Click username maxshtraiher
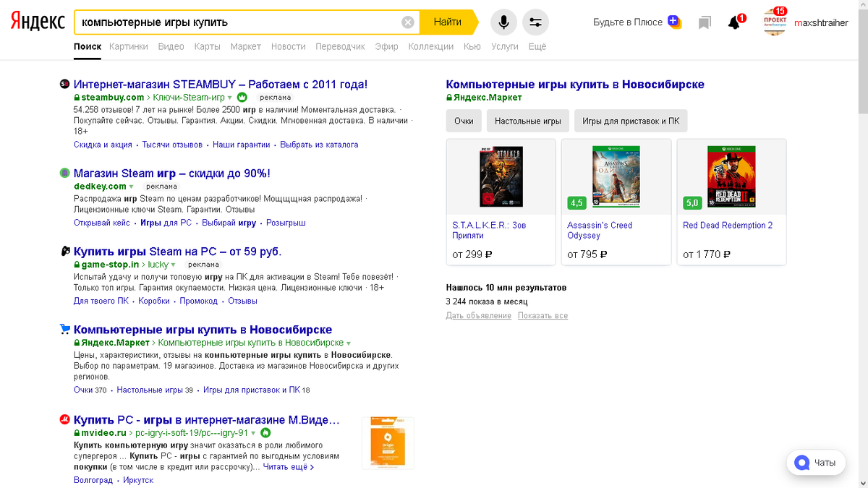868x488 pixels. [x=821, y=22]
